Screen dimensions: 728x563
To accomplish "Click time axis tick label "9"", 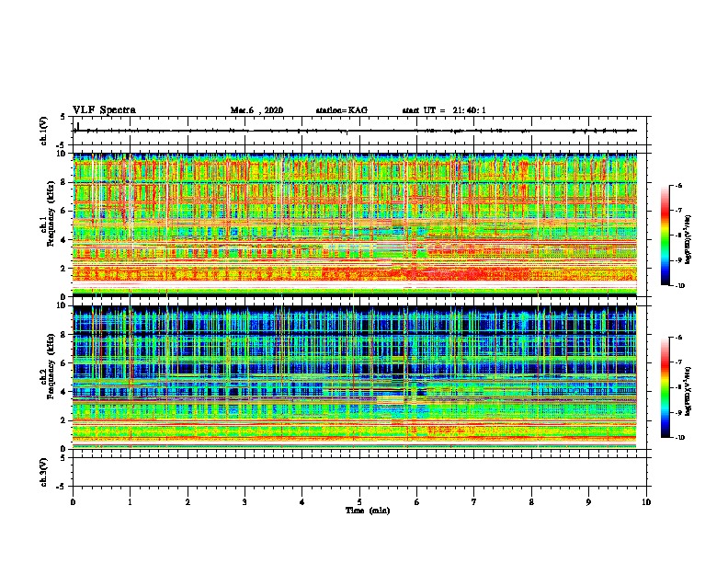I will (588, 502).
